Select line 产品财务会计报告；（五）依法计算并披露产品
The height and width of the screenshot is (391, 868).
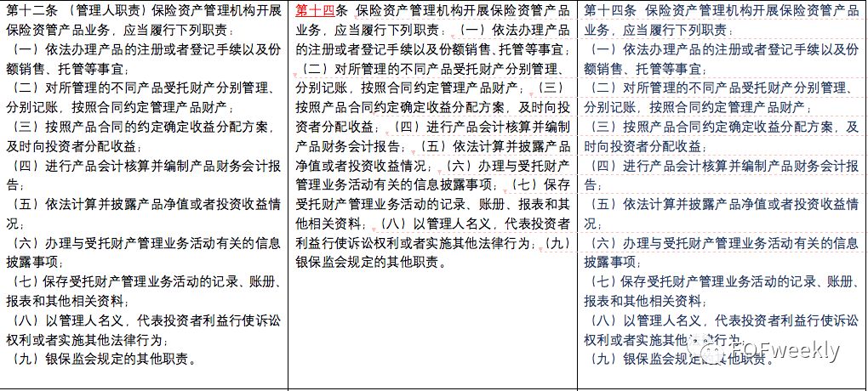coord(433,146)
